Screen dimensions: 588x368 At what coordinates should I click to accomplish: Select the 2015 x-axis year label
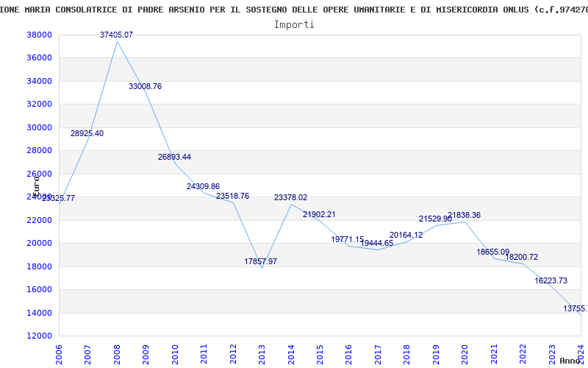tap(320, 355)
